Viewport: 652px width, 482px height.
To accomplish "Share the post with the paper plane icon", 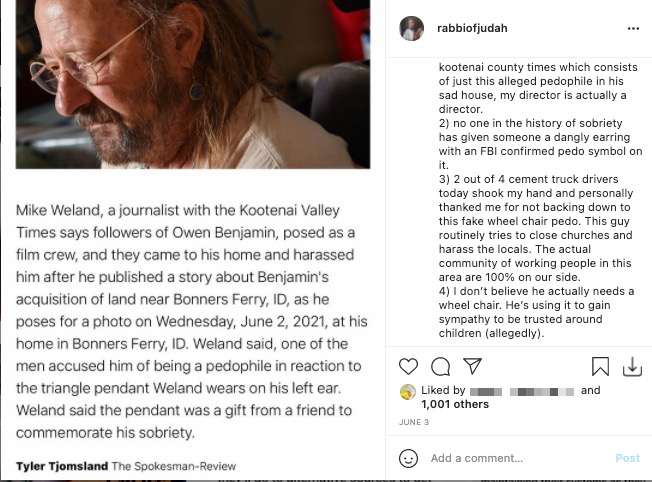I will click(472, 366).
